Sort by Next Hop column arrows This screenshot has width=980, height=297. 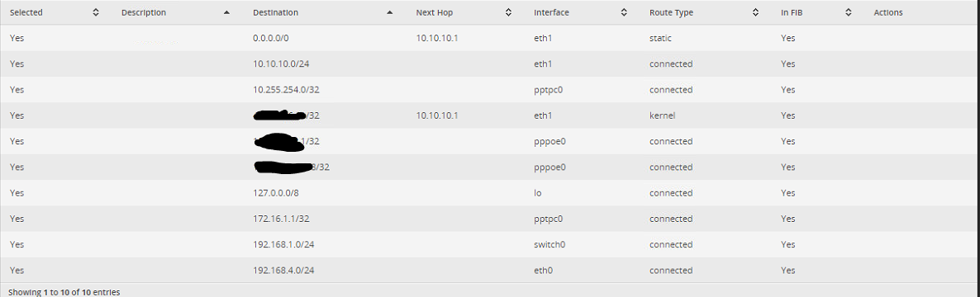point(509,12)
